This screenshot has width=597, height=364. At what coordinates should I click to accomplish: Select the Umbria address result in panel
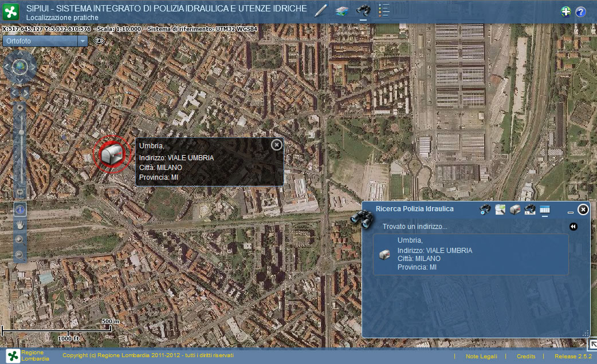point(470,254)
